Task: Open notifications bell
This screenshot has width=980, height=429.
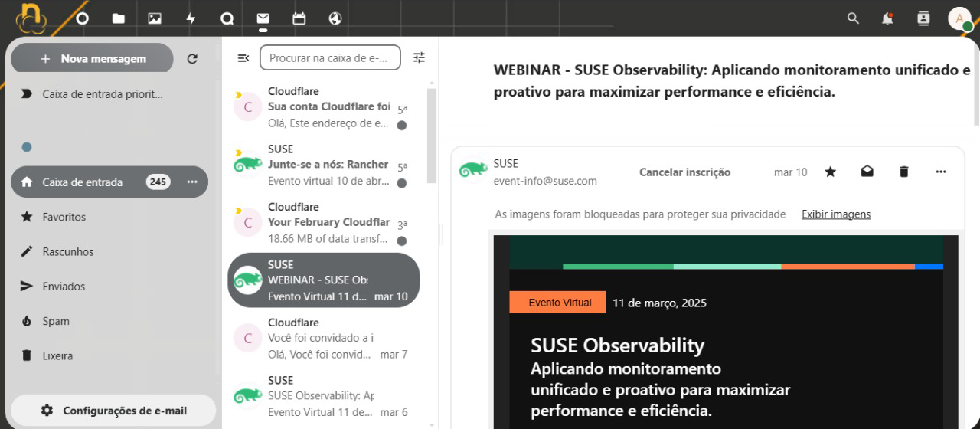Action: [887, 18]
